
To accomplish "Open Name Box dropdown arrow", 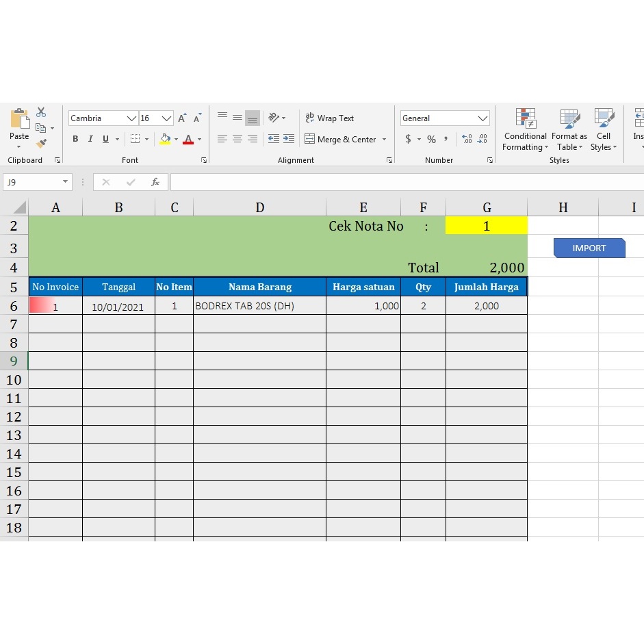I will point(65,181).
